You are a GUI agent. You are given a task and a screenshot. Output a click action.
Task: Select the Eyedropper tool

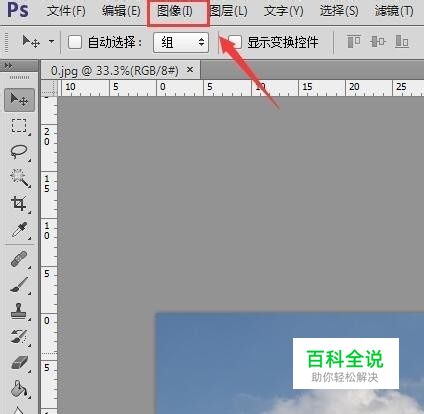(x=19, y=230)
